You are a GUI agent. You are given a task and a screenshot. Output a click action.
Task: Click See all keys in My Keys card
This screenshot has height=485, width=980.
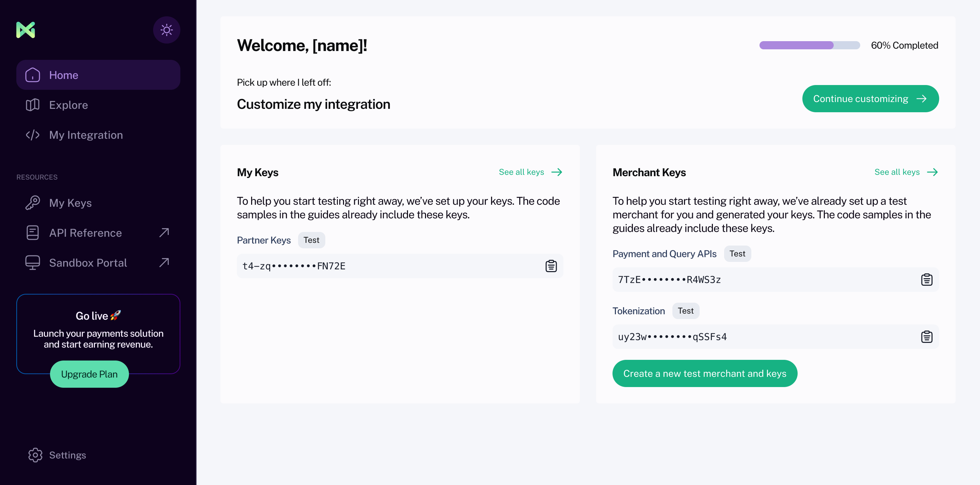(x=531, y=172)
